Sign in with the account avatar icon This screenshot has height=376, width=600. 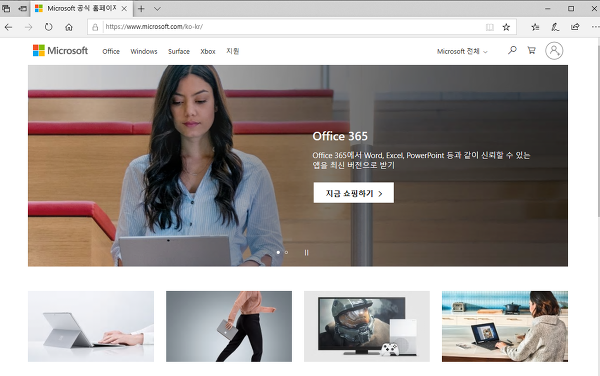point(554,50)
